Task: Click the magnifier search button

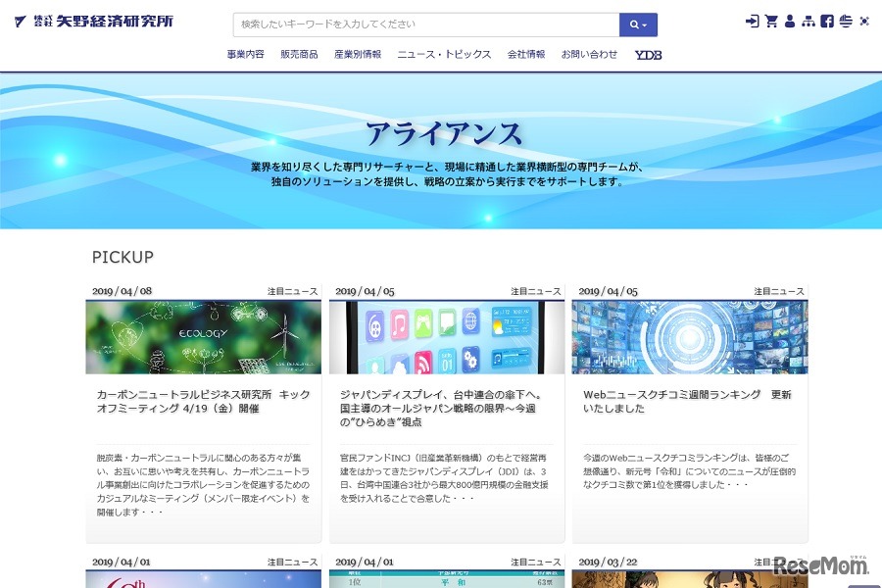Action: coord(632,23)
